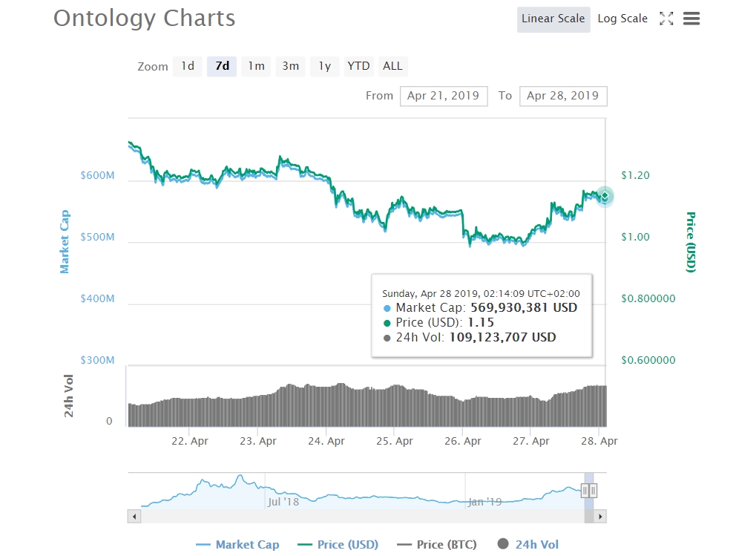Select the YTD zoom preset
Screen dimensions: 756x556
click(x=358, y=66)
